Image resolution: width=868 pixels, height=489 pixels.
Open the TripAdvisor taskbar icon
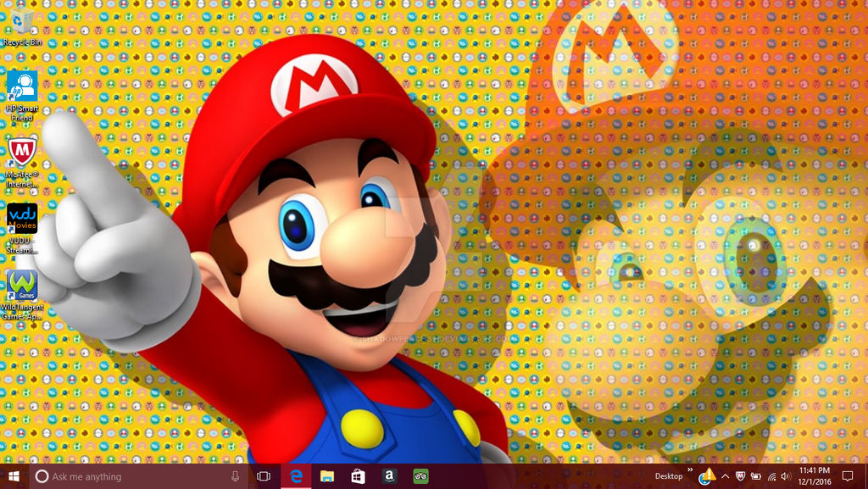tap(420, 476)
